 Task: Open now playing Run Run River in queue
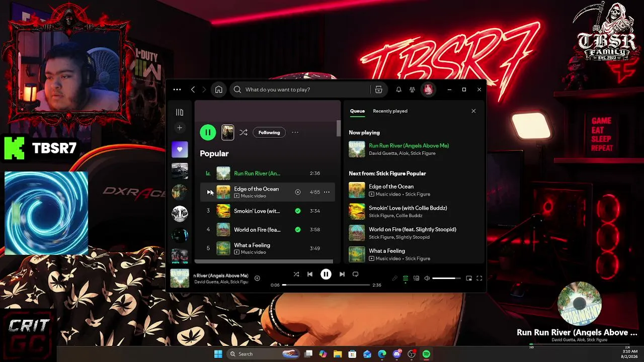point(414,149)
